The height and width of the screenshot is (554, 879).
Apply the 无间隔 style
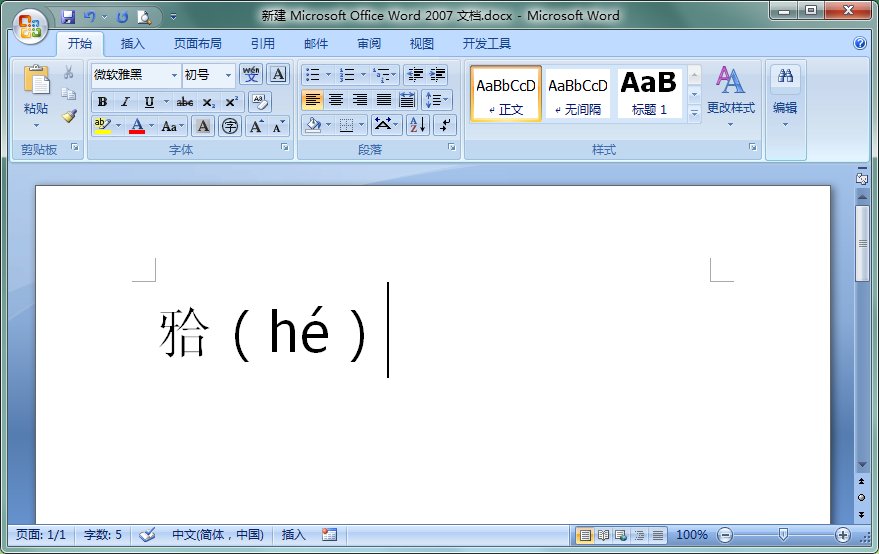point(577,94)
